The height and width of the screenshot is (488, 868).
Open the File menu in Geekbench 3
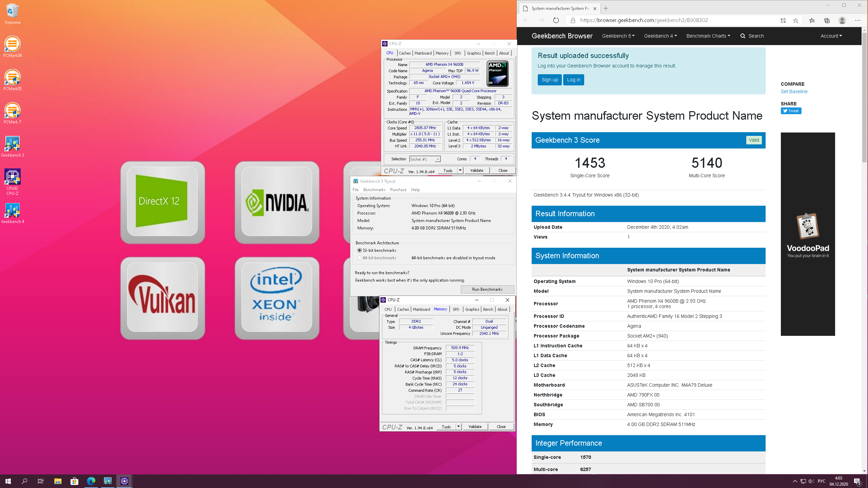pos(355,190)
